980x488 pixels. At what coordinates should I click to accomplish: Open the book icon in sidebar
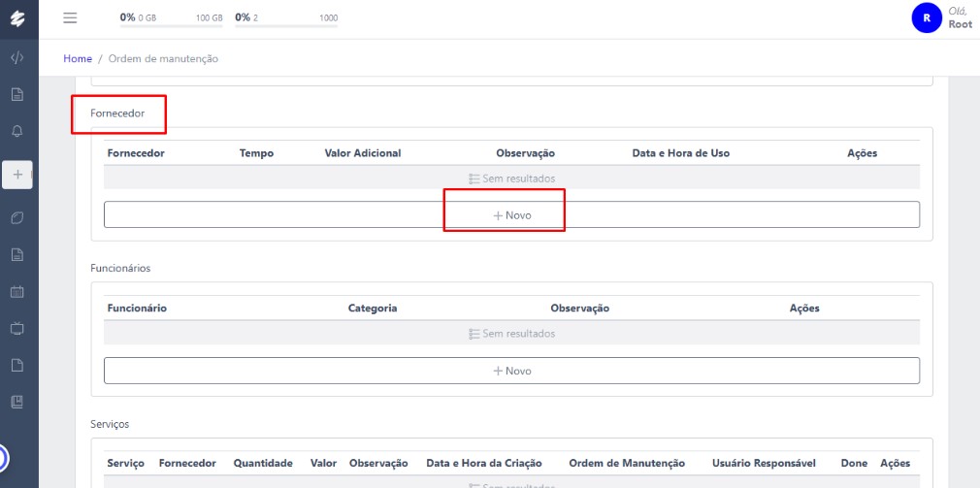coord(17,402)
